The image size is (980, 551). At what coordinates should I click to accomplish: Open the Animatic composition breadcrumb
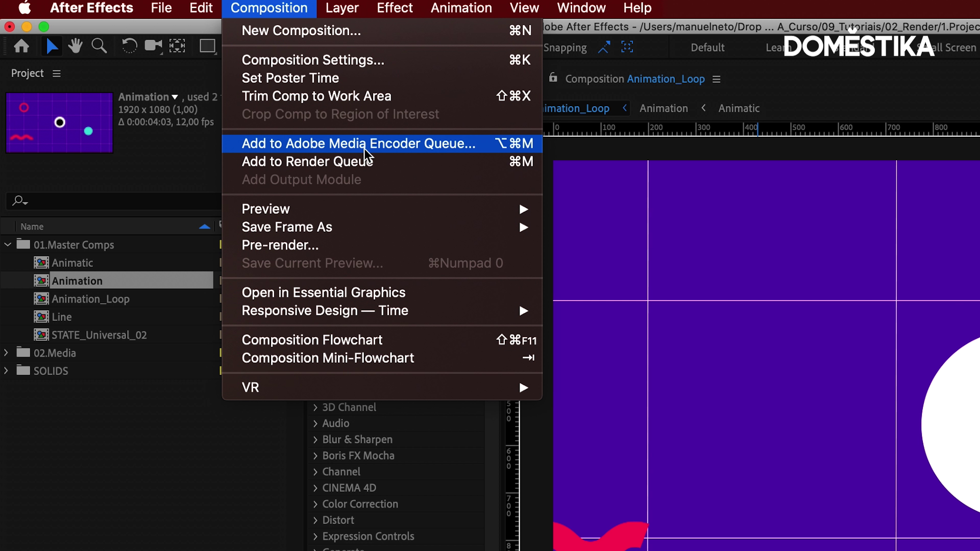click(739, 109)
